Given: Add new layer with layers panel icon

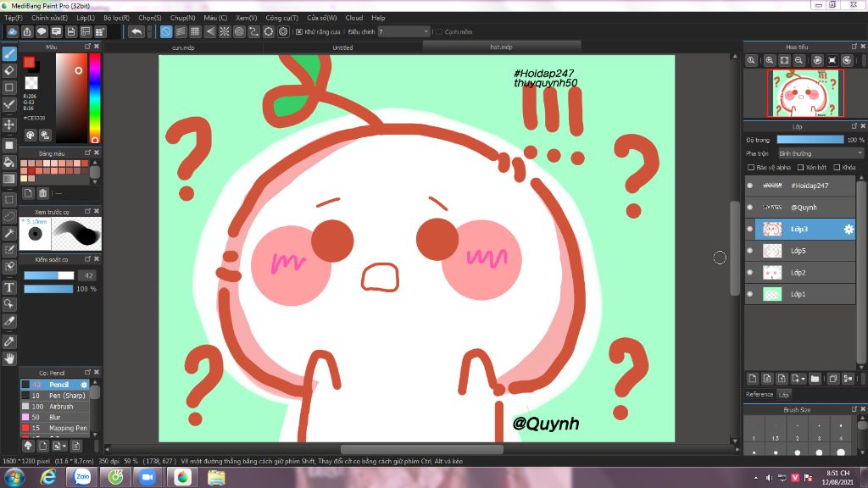Looking at the screenshot, I should click(x=753, y=379).
